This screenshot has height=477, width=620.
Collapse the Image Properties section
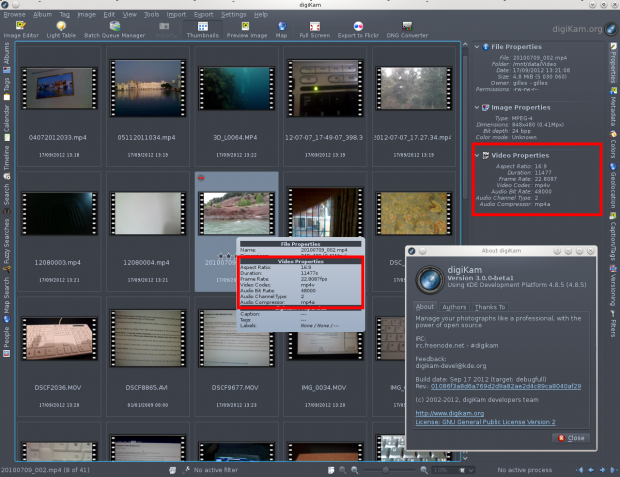477,108
